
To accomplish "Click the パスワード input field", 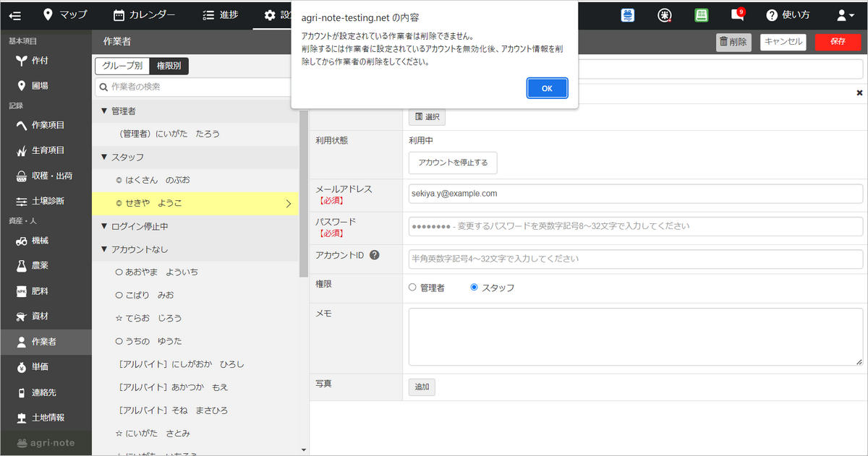I will pos(635,226).
